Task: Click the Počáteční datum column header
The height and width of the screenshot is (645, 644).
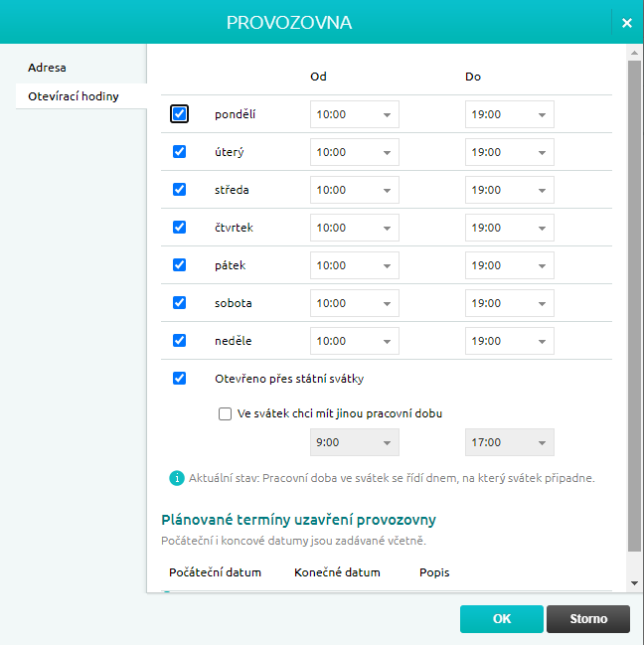Action: pyautogui.click(x=215, y=573)
